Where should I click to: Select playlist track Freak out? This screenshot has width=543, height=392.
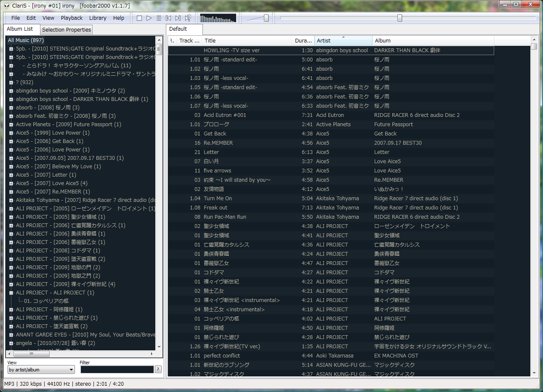click(331, 208)
